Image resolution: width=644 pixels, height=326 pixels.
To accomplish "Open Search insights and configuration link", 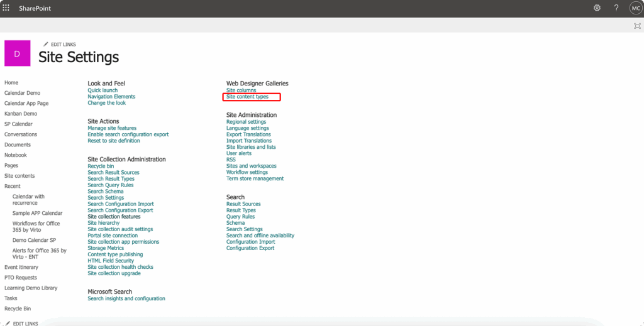I will [126, 298].
